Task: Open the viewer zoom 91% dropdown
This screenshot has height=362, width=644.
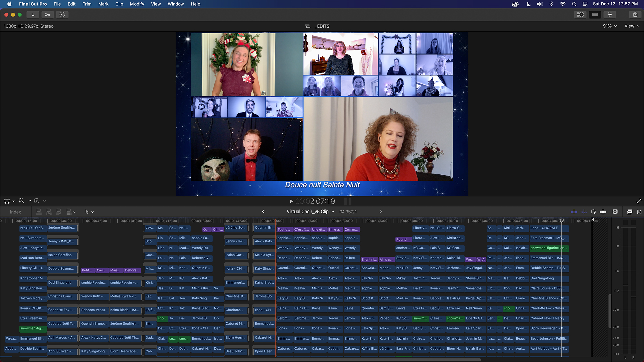Action: [x=610, y=26]
